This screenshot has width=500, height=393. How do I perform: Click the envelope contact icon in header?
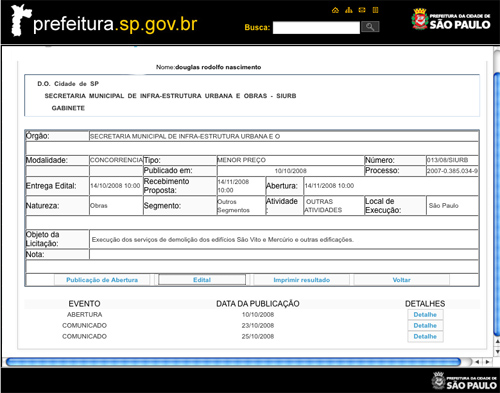coord(362,10)
